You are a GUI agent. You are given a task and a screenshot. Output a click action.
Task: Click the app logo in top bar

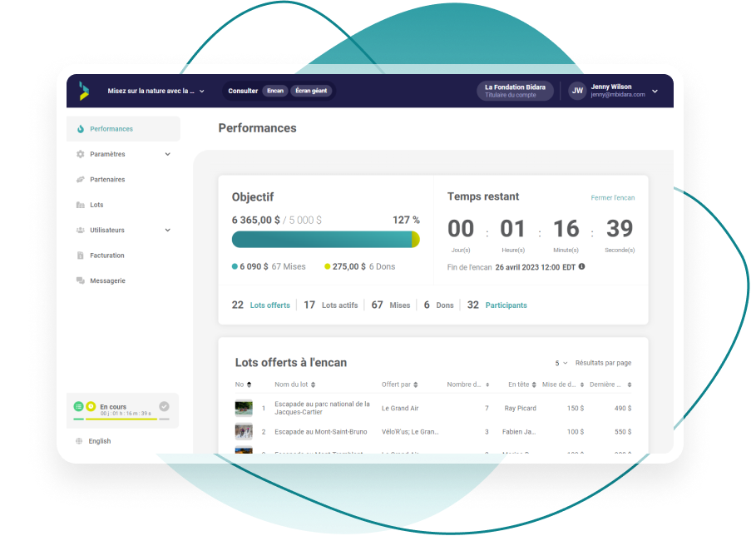coord(84,91)
